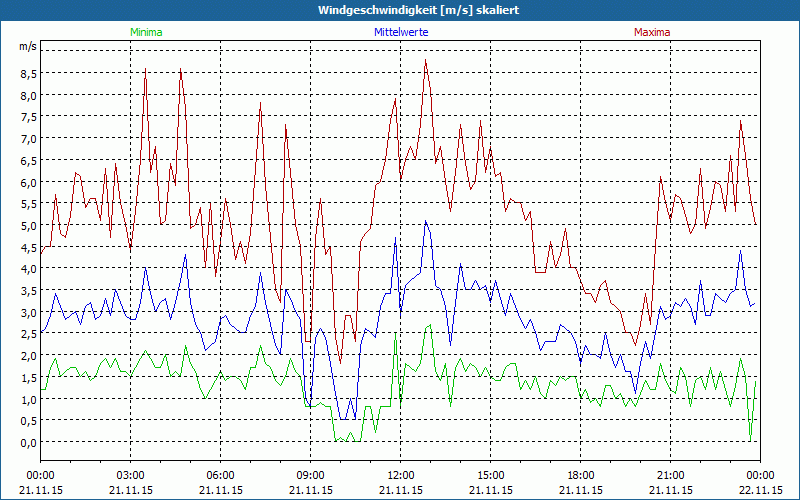Screen dimensions: 800x500
Task: Click the m/s unit label
Action: click(x=27, y=47)
